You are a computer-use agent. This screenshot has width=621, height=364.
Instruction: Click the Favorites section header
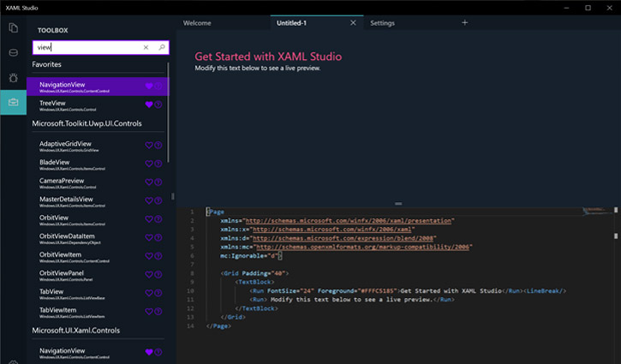[x=47, y=64]
